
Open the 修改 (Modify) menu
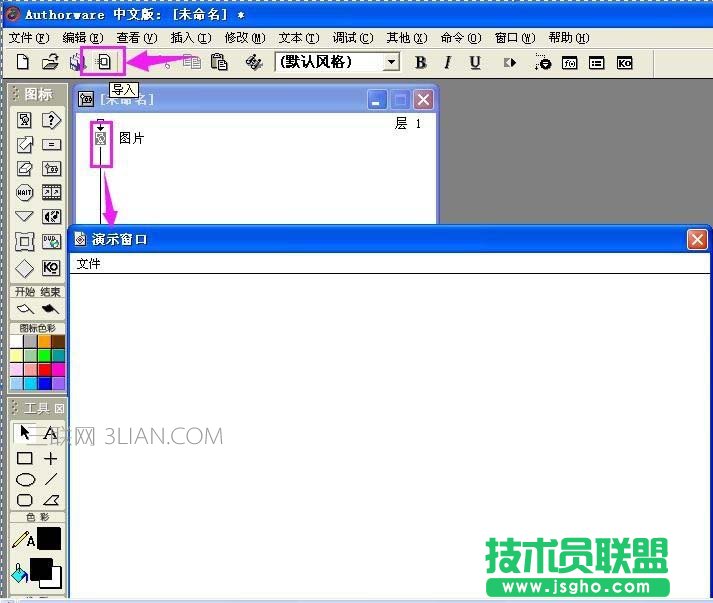click(x=245, y=38)
